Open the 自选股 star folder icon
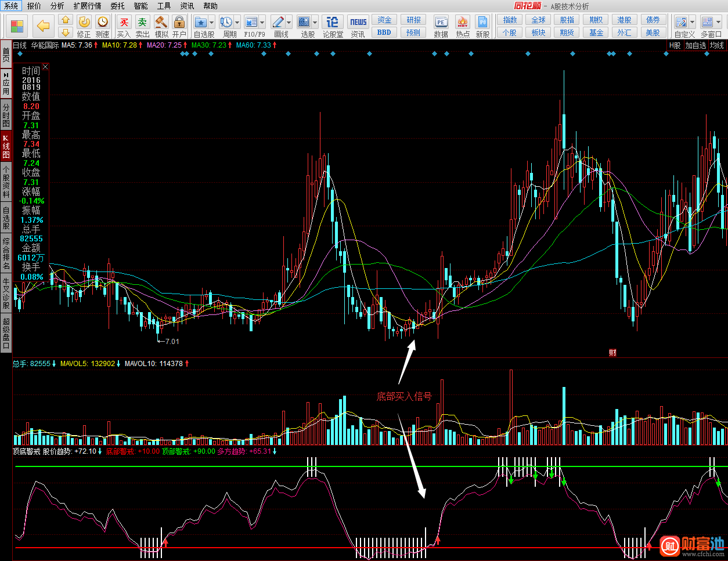Viewport: 728px width, 561px height. click(x=201, y=22)
